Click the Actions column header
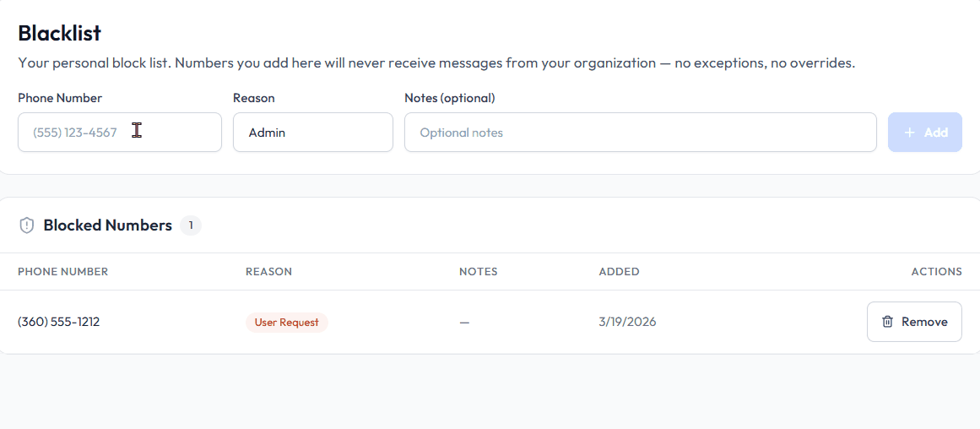The width and height of the screenshot is (980, 429). (936, 272)
